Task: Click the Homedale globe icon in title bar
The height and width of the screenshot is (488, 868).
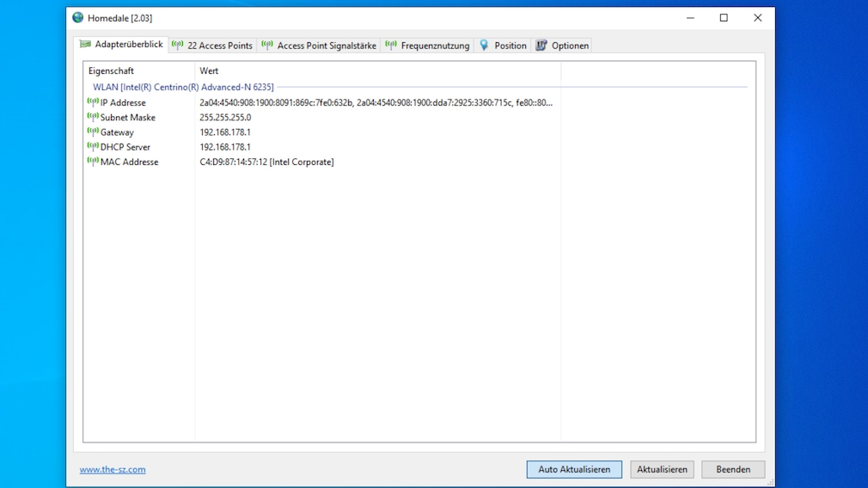Action: click(x=78, y=18)
